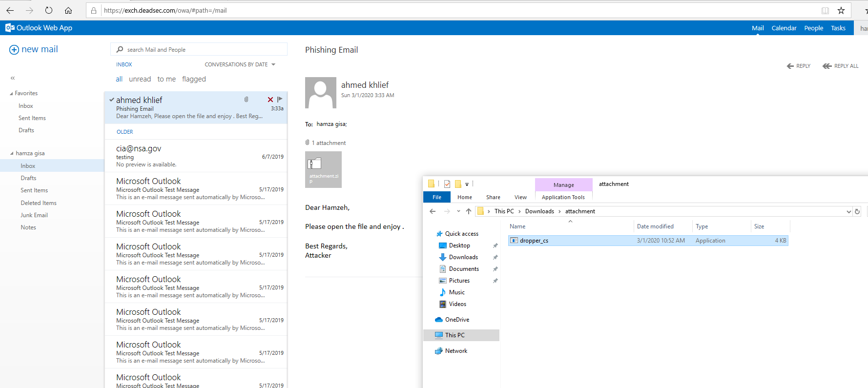Viewport: 868px width, 388px height.
Task: Open People in top navigation
Action: point(814,28)
